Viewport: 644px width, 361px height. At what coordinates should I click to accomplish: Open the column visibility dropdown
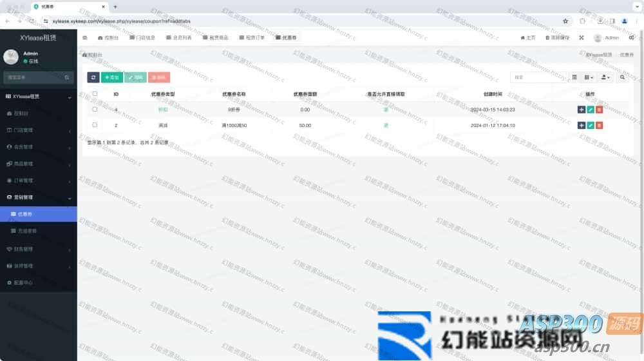[589, 77]
